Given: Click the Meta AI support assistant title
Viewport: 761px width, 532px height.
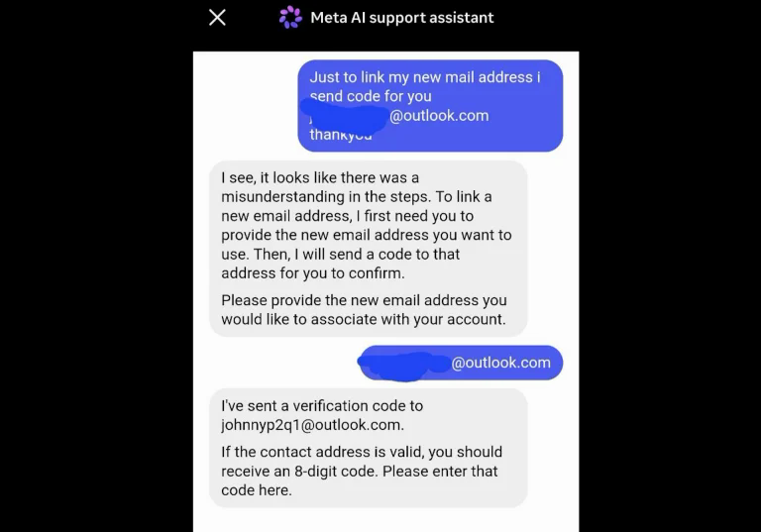Looking at the screenshot, I should 402,18.
